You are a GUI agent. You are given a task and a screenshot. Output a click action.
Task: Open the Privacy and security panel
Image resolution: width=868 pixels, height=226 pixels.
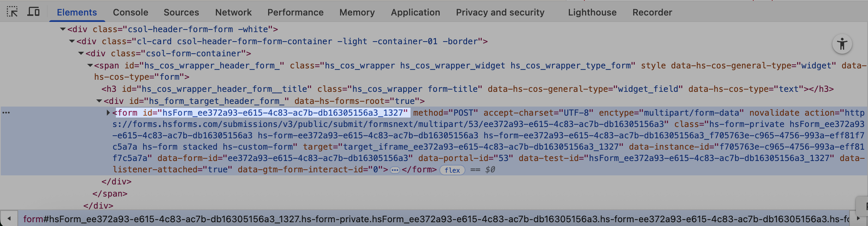tap(500, 12)
